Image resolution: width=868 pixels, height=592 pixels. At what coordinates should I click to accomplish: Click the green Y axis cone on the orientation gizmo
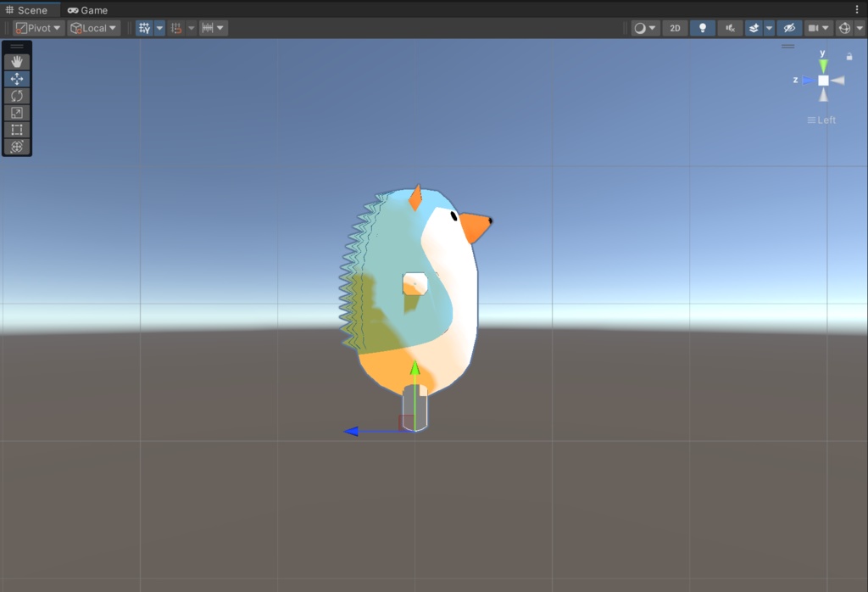click(823, 66)
